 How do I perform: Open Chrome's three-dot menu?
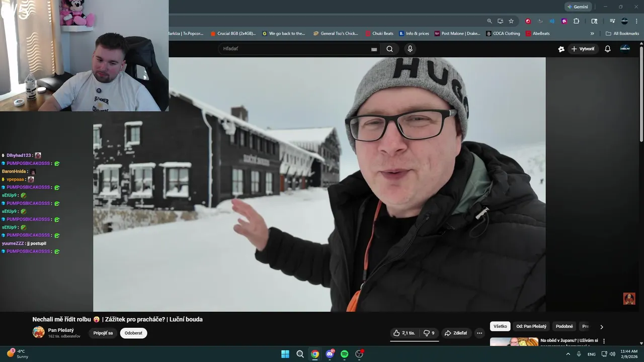pyautogui.click(x=636, y=21)
